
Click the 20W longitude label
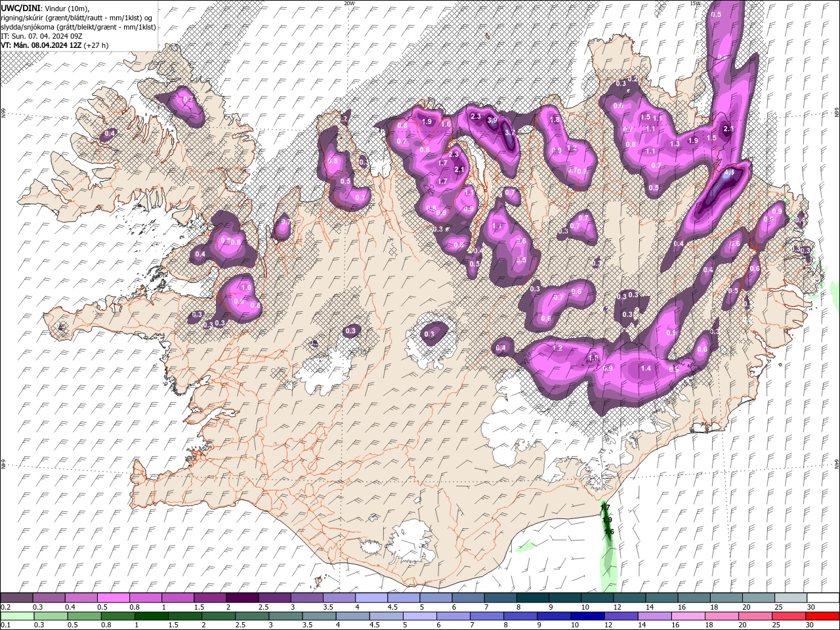(349, 3)
